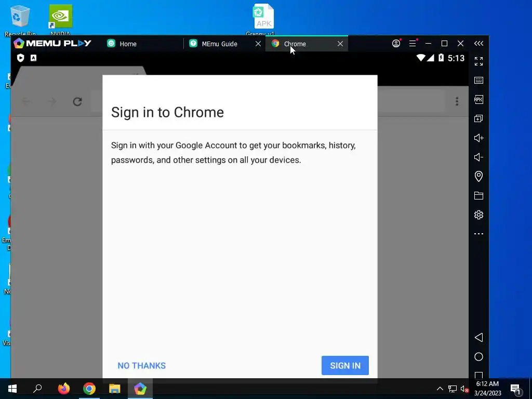Open the GPS location pin icon
The height and width of the screenshot is (399, 532).
coord(478,176)
